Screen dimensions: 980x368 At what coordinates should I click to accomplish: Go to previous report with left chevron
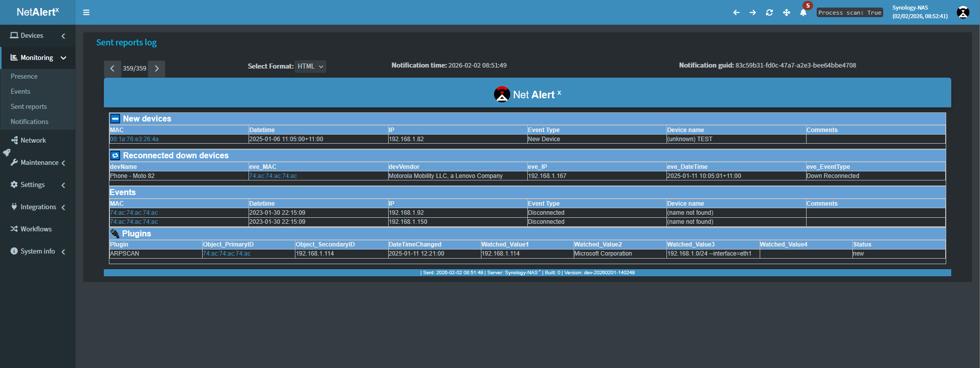(x=112, y=69)
